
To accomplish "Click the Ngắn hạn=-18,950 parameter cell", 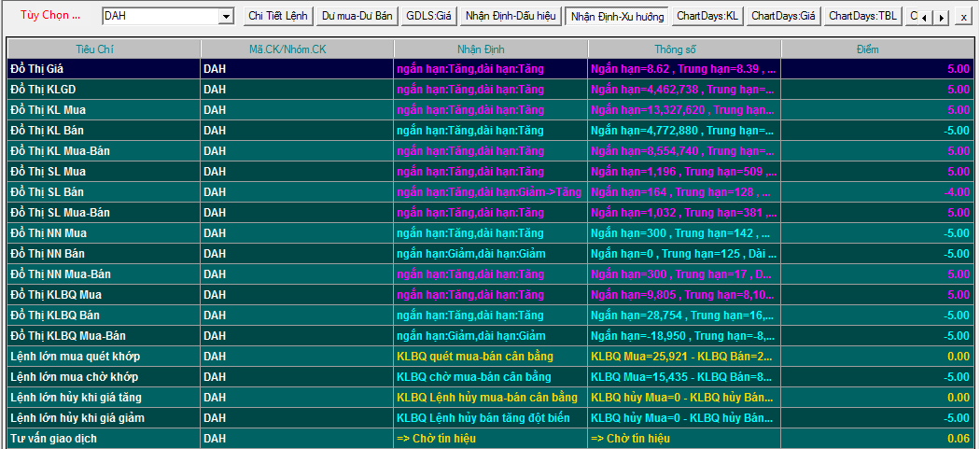I will pos(684,336).
